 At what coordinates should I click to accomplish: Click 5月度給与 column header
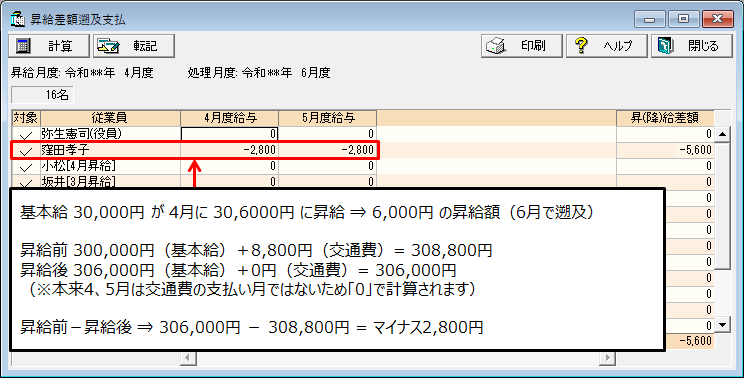click(327, 118)
